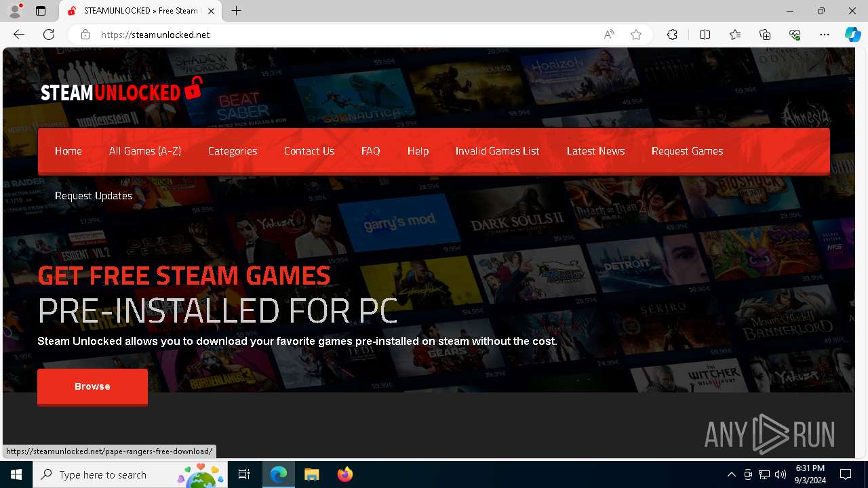Open notification center icon
The width and height of the screenshot is (868, 488).
846,474
